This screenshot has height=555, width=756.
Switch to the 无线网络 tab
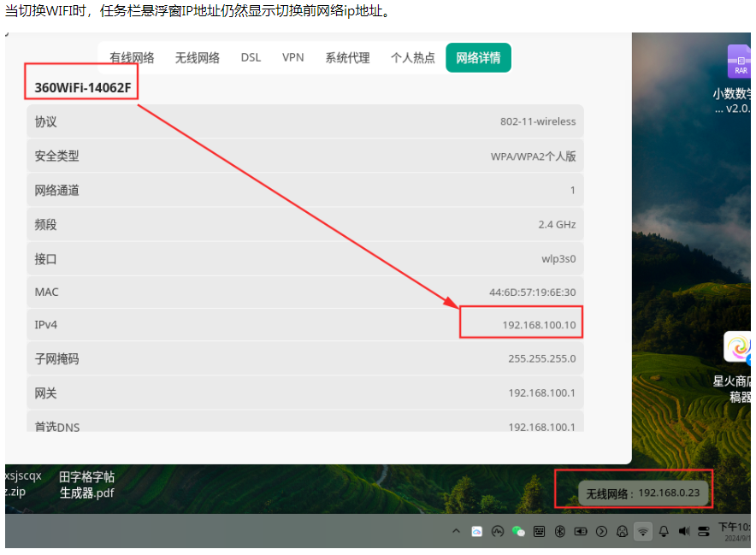[x=198, y=58]
